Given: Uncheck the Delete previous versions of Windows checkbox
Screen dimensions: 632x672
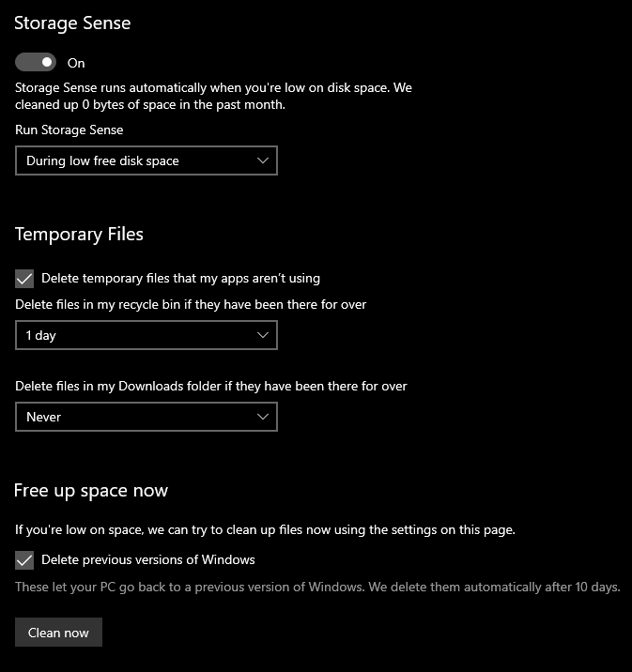Looking at the screenshot, I should 24,560.
